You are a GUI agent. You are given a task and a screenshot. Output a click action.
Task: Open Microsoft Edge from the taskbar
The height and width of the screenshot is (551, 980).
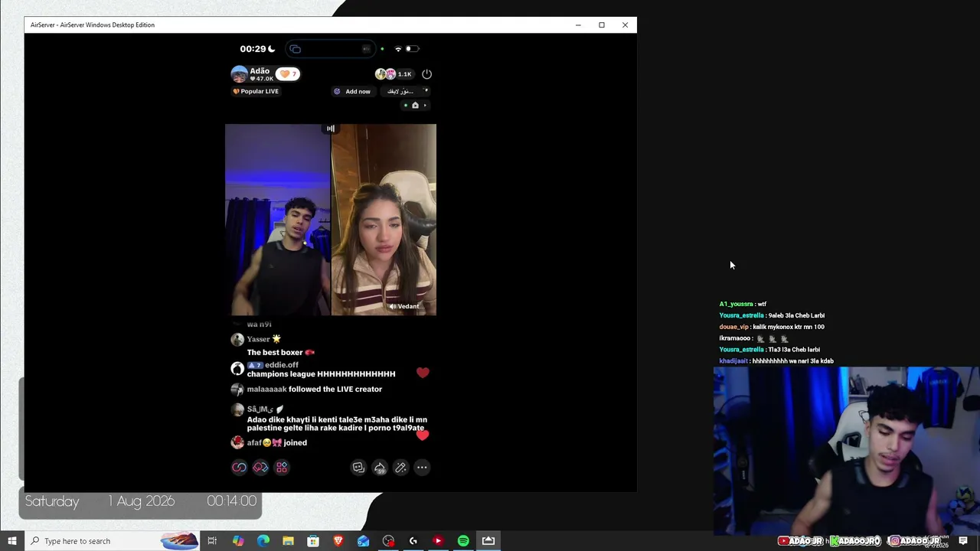tap(263, 541)
